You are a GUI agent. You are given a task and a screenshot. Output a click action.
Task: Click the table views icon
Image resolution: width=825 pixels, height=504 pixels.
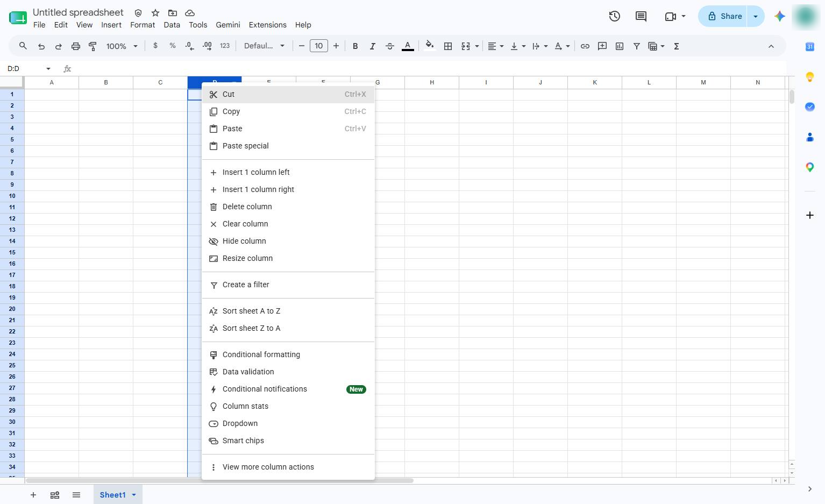click(x=653, y=46)
